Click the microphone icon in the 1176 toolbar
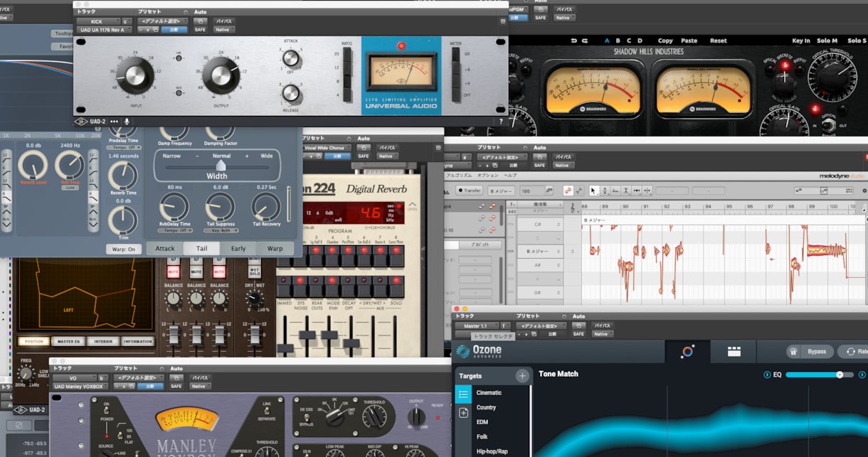This screenshot has height=457, width=868. [127, 122]
